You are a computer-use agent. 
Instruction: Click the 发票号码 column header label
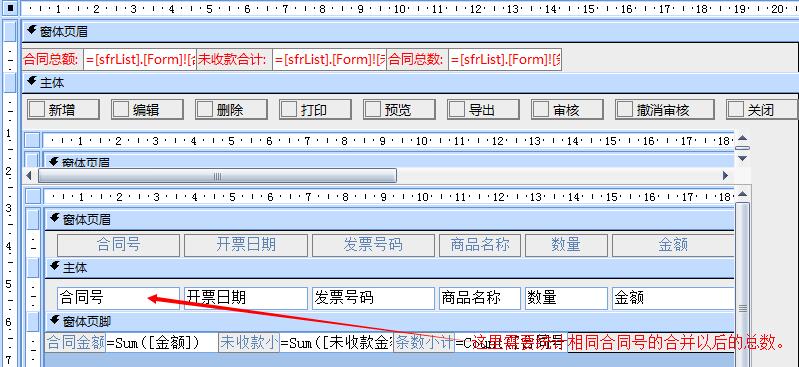373,245
